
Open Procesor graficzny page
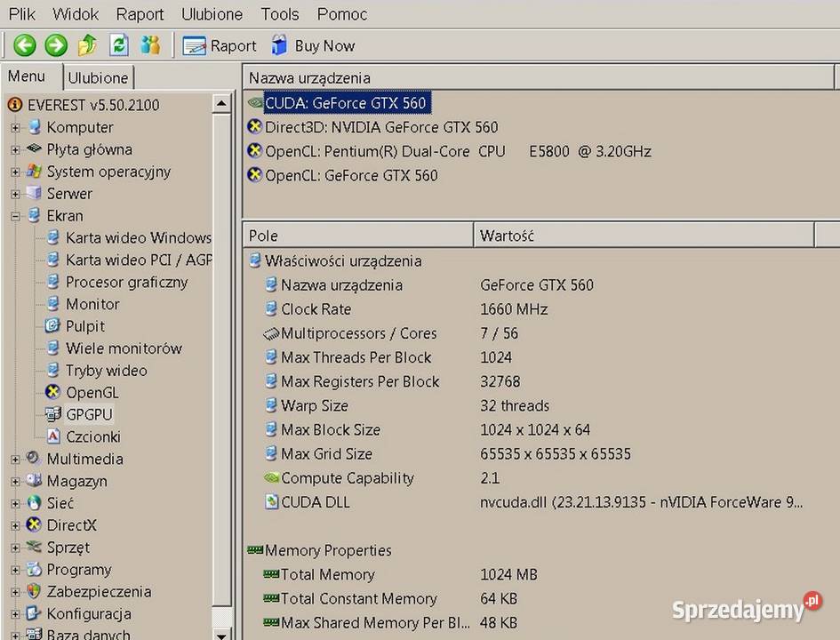126,283
